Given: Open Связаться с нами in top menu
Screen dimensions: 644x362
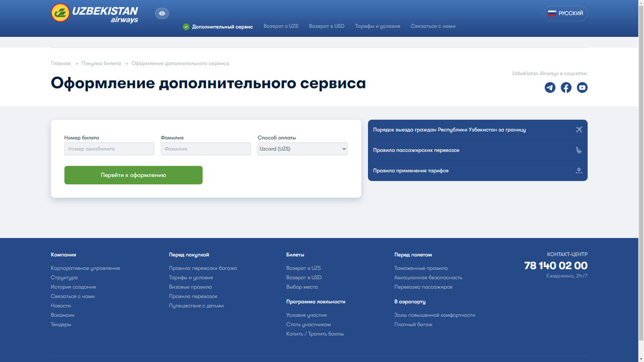Looking at the screenshot, I should pyautogui.click(x=433, y=26).
